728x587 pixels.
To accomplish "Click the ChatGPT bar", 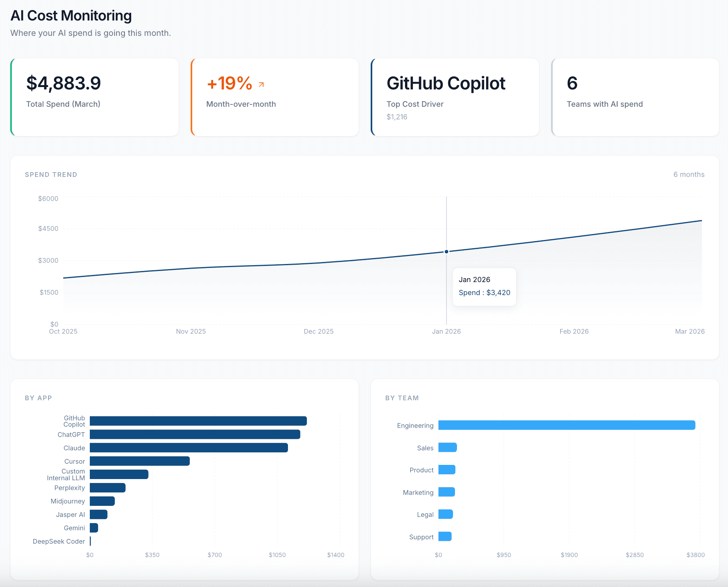I will click(x=195, y=435).
